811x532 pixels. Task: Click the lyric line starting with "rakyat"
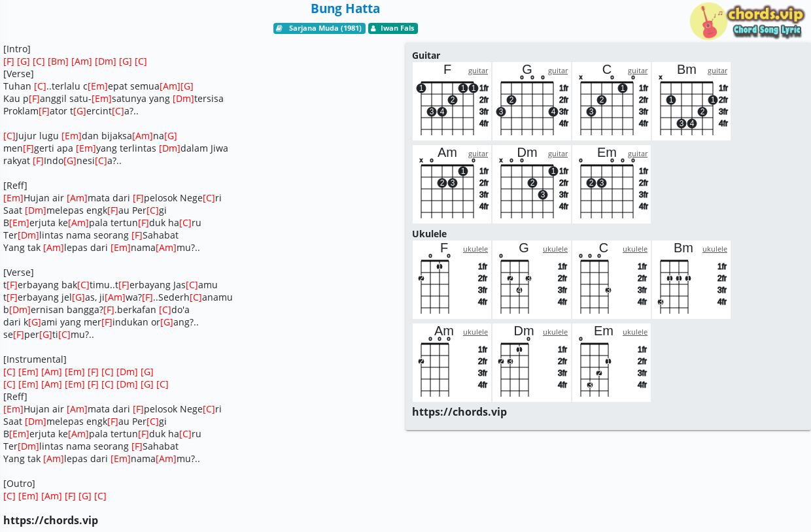tap(62, 161)
